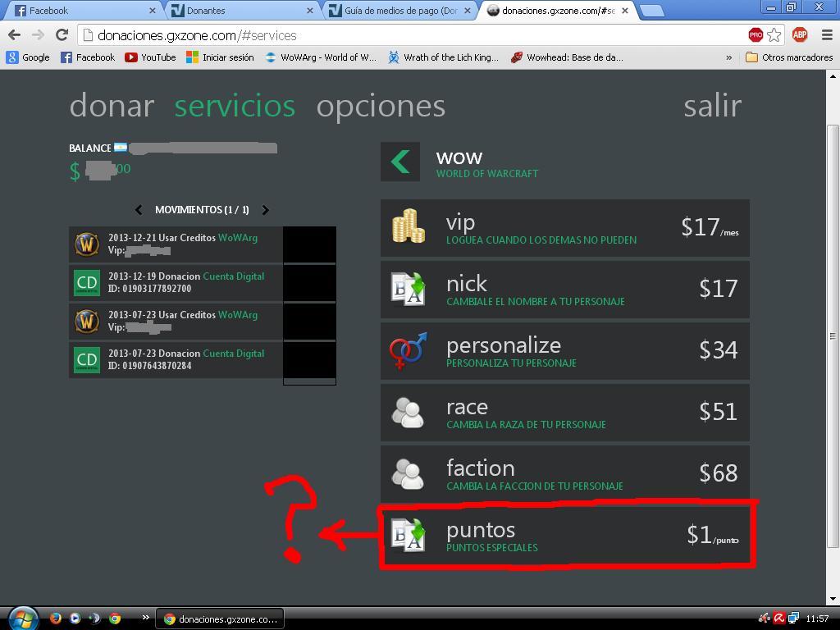Open the AdBlock Plus extension icon
Viewport: 840px width, 630px height.
tap(800, 34)
